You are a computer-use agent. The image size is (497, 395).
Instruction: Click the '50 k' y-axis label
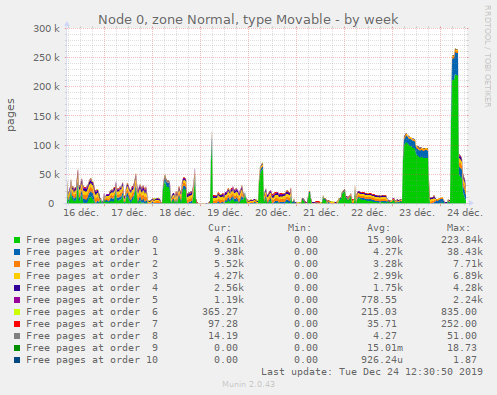[x=49, y=175]
